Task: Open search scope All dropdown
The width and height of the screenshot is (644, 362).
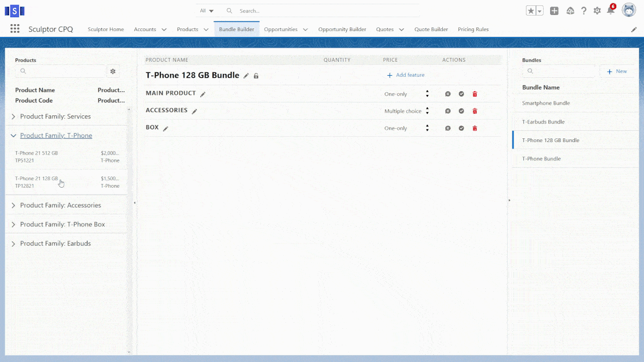Action: [x=207, y=11]
